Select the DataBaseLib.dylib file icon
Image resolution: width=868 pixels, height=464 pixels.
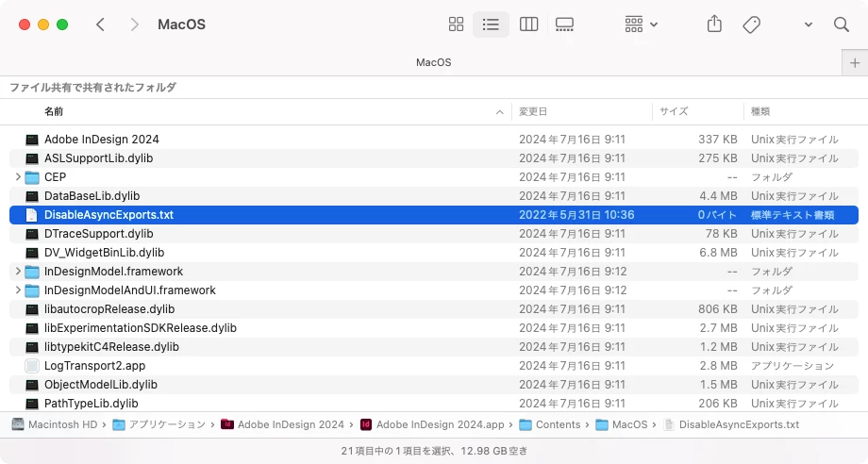tap(32, 196)
